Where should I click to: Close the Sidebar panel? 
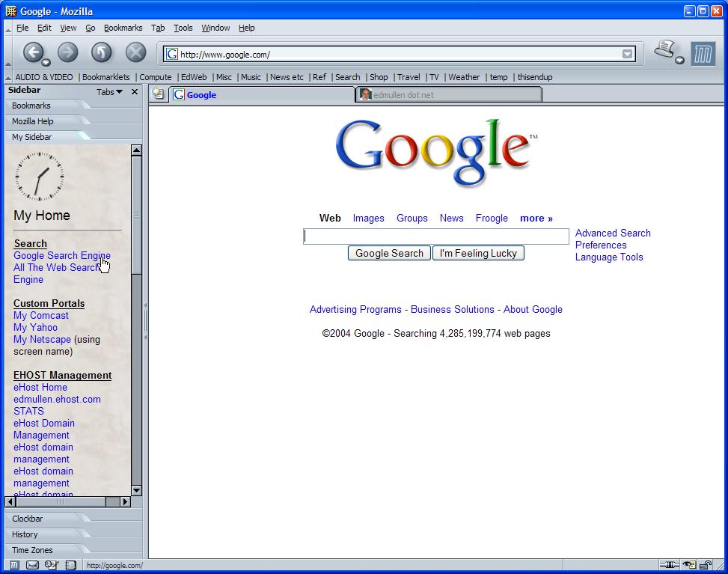[135, 92]
